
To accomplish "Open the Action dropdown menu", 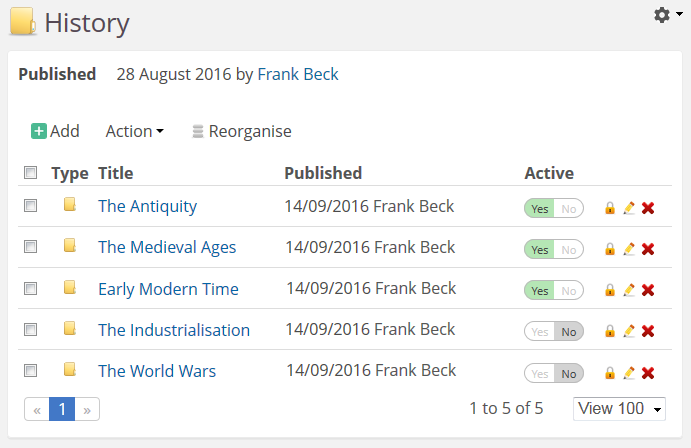I will tap(134, 131).
